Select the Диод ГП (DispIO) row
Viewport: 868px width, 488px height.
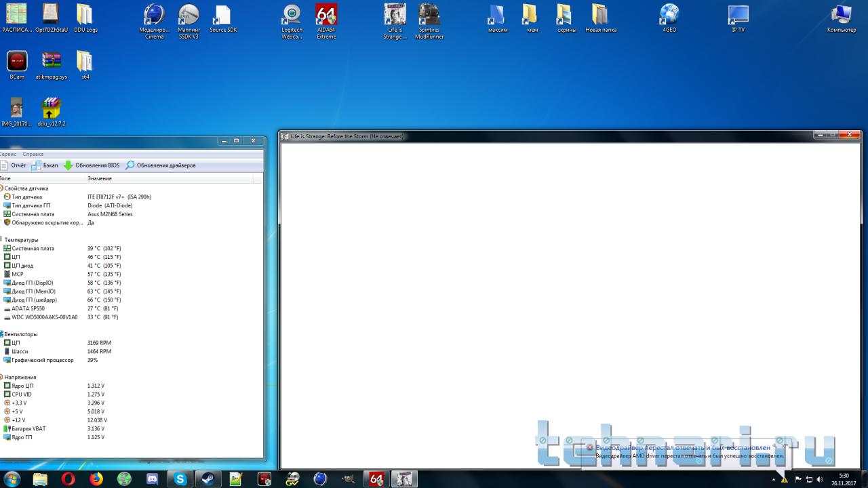132,283
